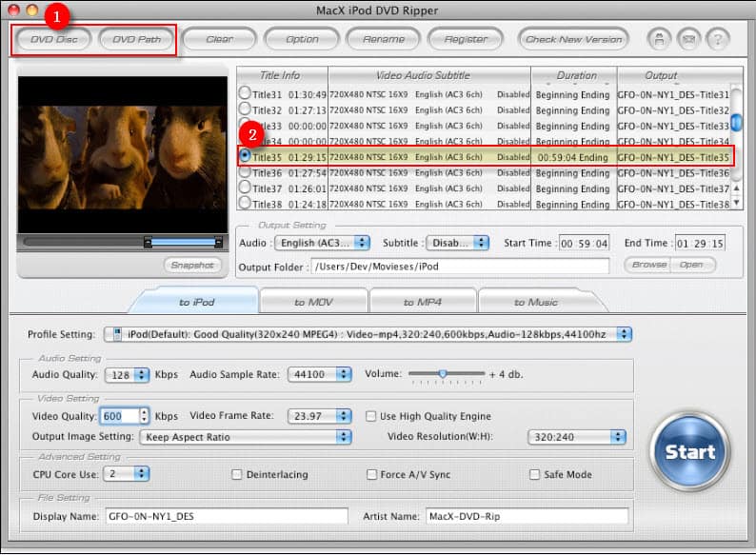Click the Display Name text field

(x=220, y=516)
